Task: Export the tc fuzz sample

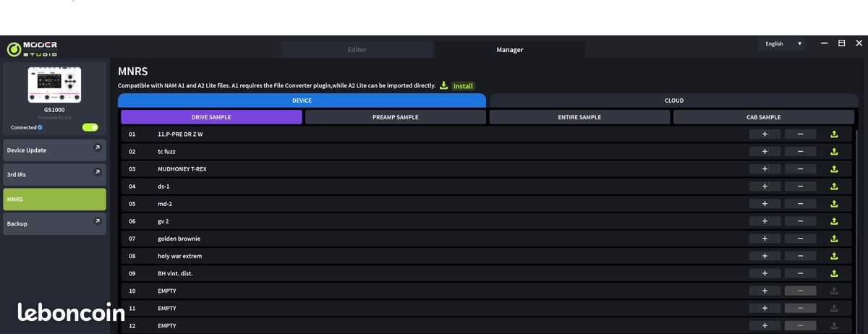Action: click(x=834, y=151)
